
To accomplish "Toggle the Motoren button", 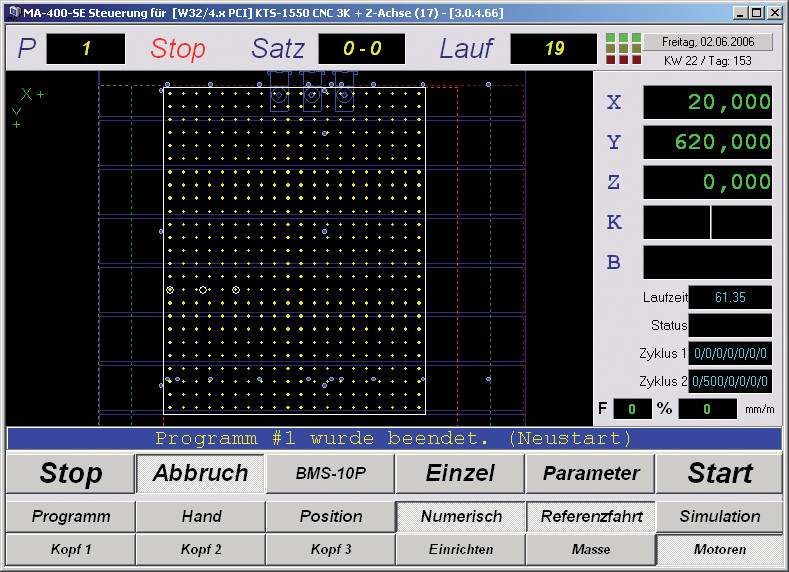I will click(x=720, y=549).
